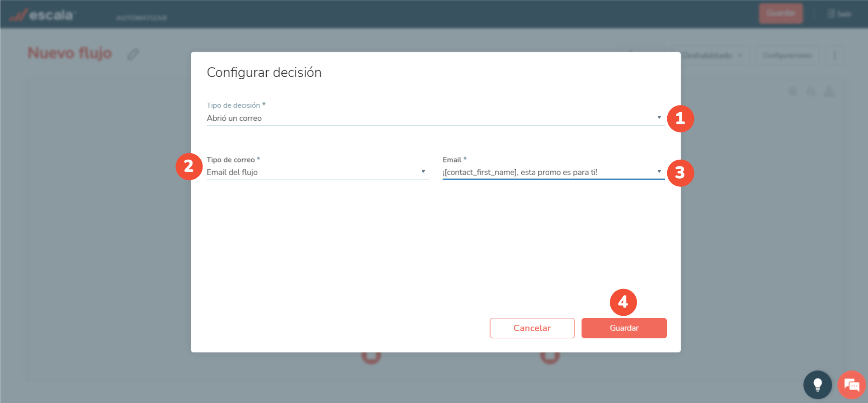This screenshot has width=868, height=403.
Task: Open the Deshabilitado status dropdown
Action: coord(712,56)
